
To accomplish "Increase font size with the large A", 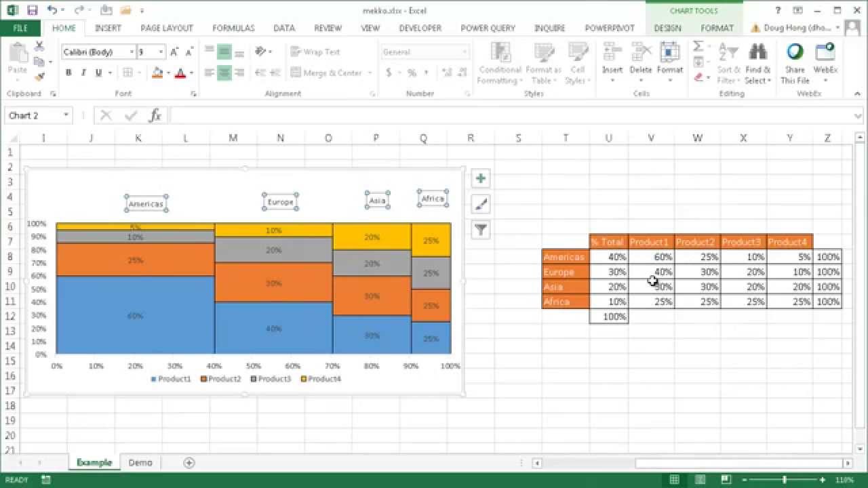I will click(x=174, y=52).
